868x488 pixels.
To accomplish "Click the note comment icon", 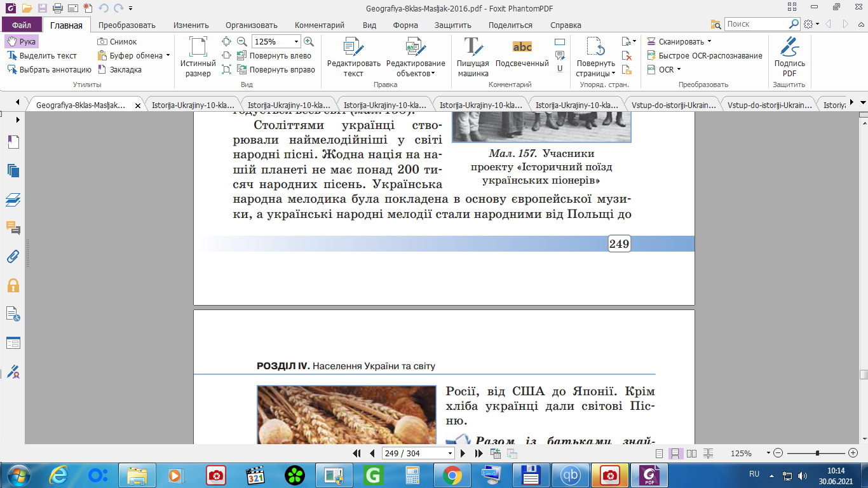I will (559, 55).
